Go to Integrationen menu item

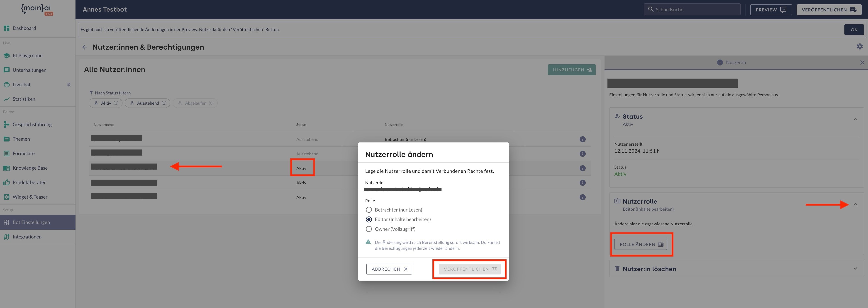click(x=27, y=237)
